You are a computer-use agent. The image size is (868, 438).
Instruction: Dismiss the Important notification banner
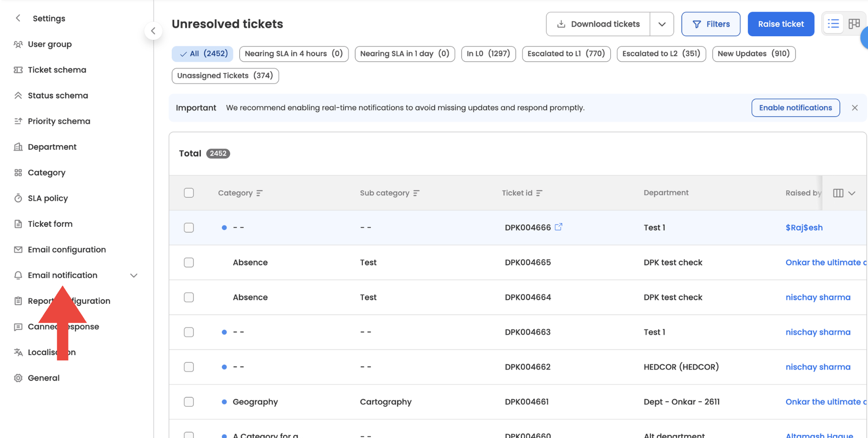(x=854, y=108)
